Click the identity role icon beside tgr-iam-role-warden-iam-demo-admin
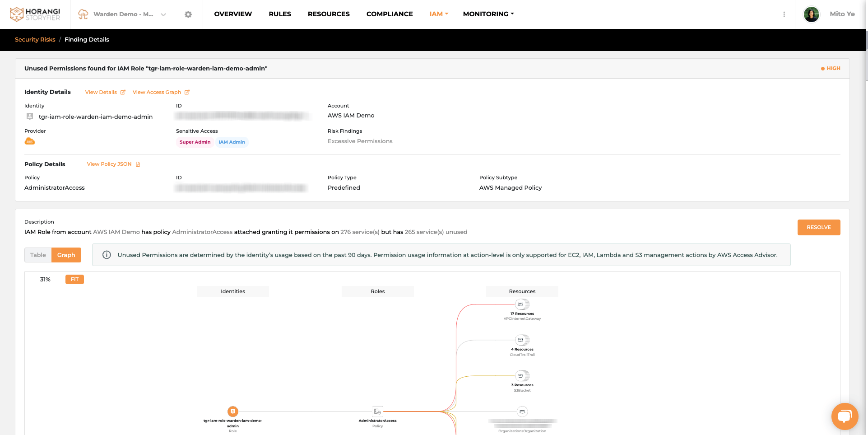The image size is (868, 435). coord(30,117)
